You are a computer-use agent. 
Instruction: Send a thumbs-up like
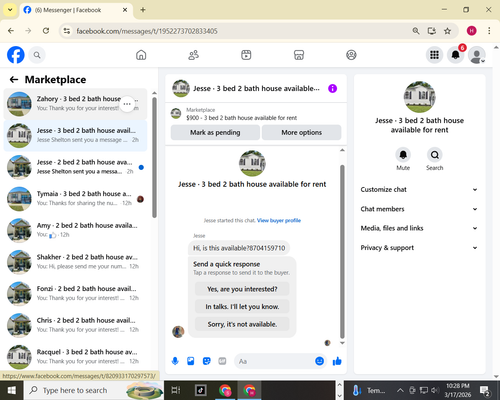[x=337, y=361]
